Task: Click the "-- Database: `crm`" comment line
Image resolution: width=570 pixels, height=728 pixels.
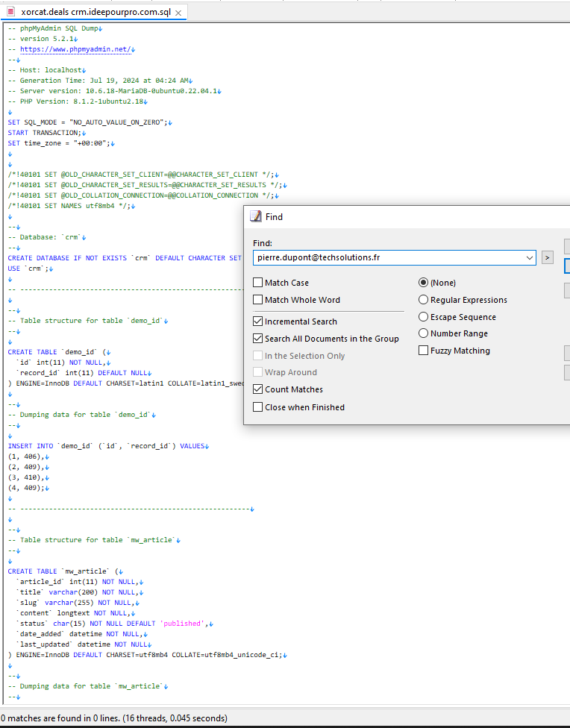Action: point(47,237)
